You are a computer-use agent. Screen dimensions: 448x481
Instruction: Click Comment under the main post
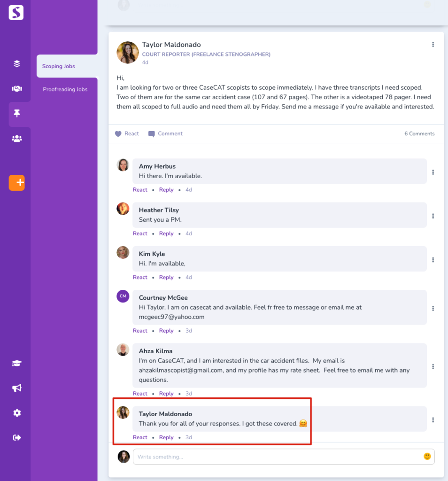tap(170, 133)
